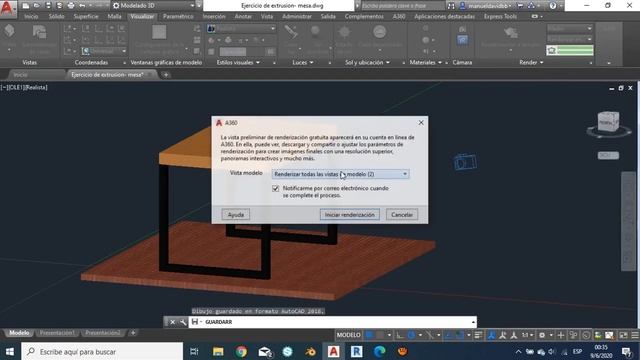Screen dimensions: 640x360
Task: Open the AutoCAD application menu logo
Action: coord(7,8)
